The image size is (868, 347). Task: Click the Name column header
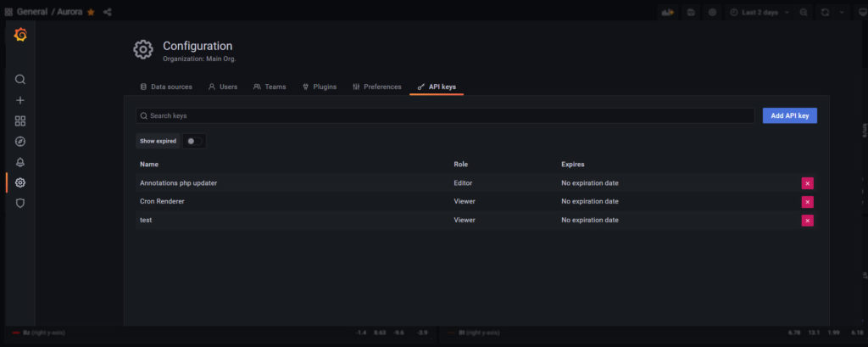[x=149, y=165]
